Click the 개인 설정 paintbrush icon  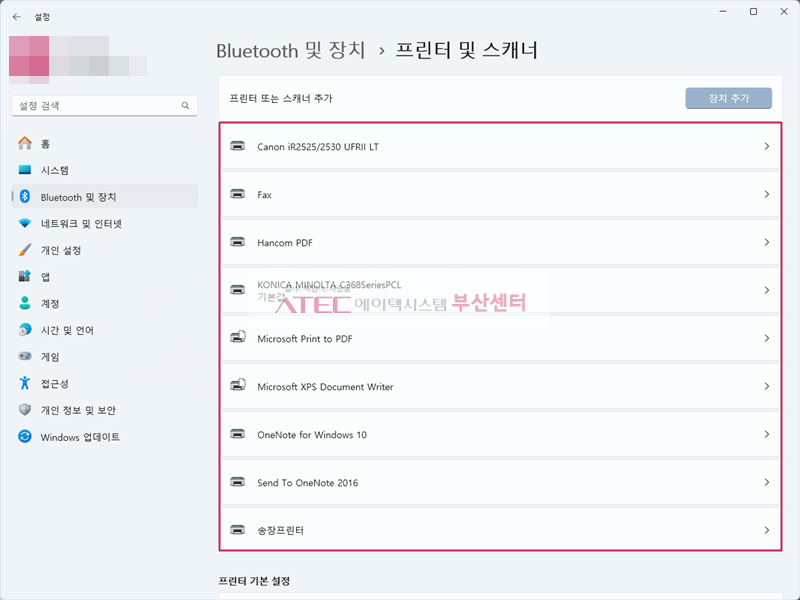click(24, 250)
